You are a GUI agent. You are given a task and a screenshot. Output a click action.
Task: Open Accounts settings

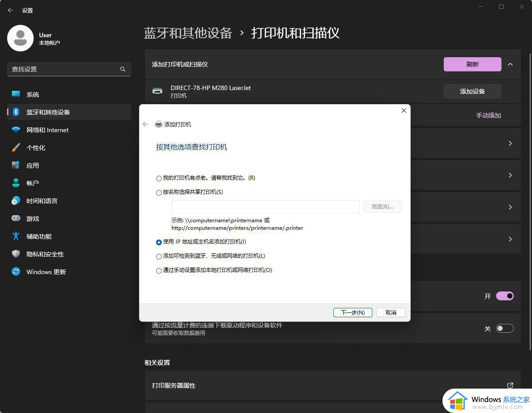tap(69, 183)
